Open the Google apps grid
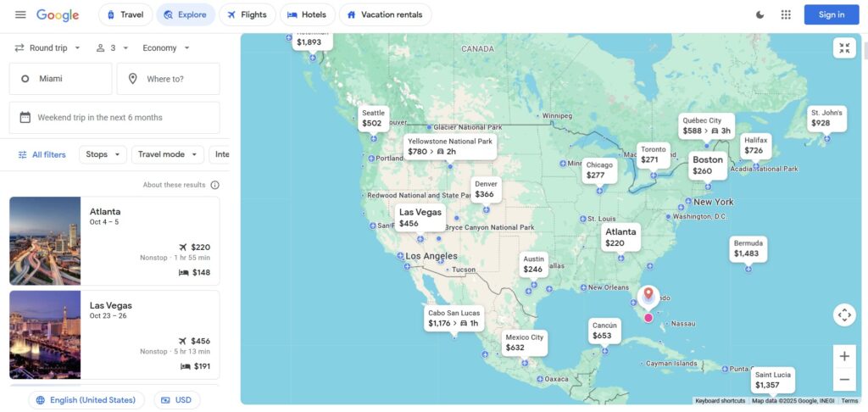 786,15
